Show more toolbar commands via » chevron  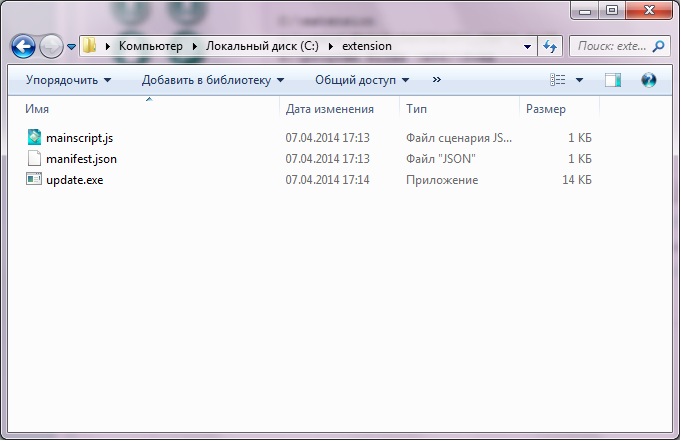pyautogui.click(x=436, y=80)
